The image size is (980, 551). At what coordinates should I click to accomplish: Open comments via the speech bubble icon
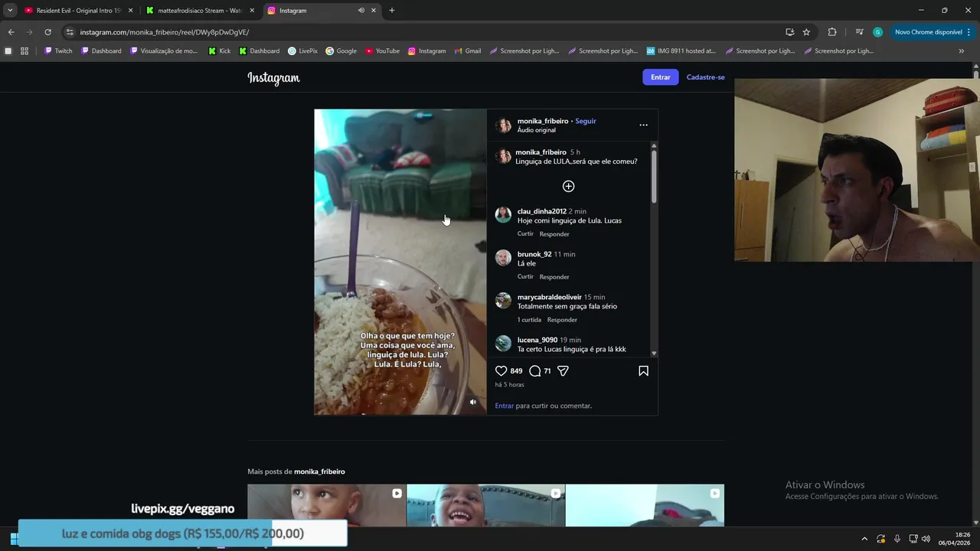(535, 370)
